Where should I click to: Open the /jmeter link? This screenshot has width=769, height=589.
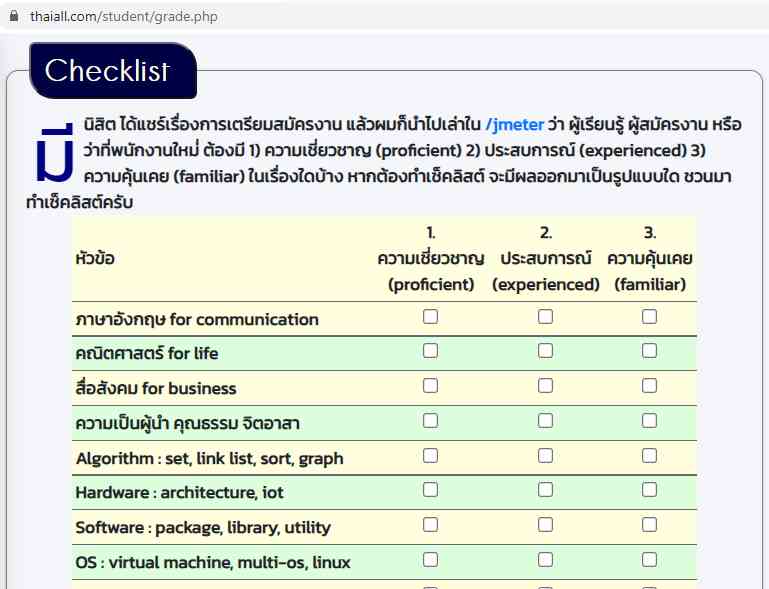(x=514, y=125)
